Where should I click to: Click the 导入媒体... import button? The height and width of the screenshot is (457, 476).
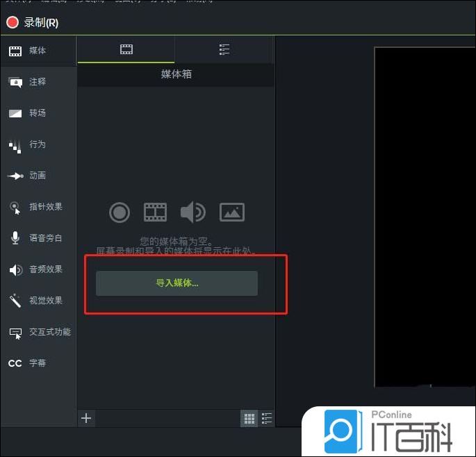[x=177, y=283]
